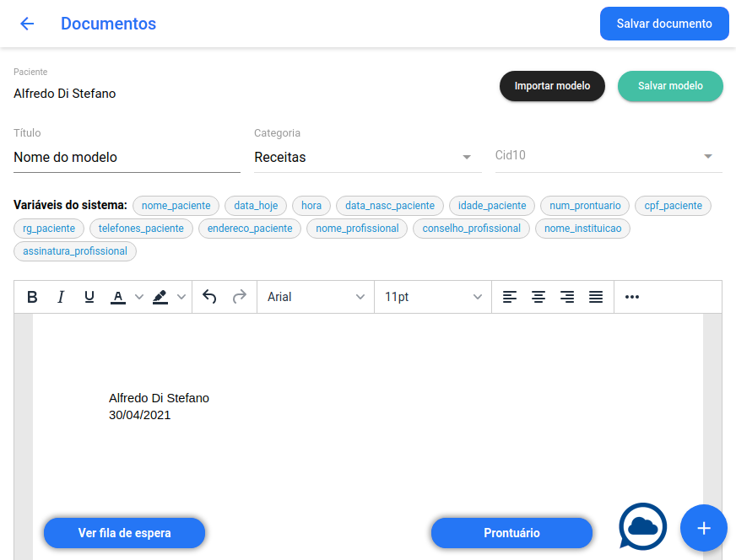
Task: Open the Categoria dropdown showing Receitas
Action: point(367,157)
